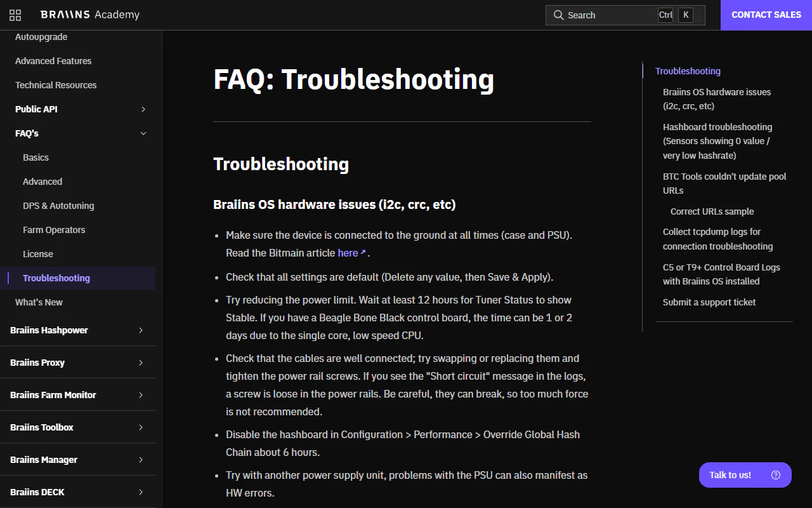This screenshot has height=508, width=812.
Task: Follow the 'here' Bitmain article link
Action: click(x=348, y=253)
